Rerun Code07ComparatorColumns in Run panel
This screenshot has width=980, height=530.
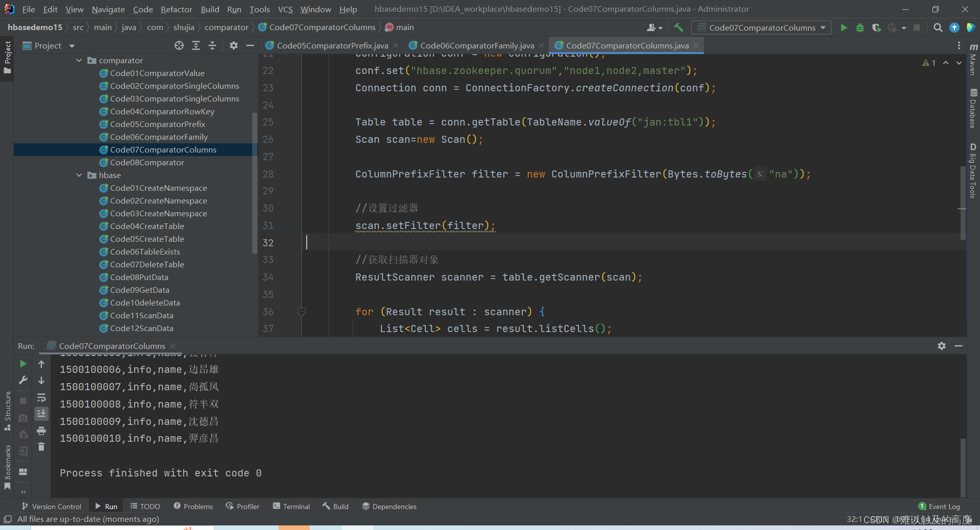pos(23,364)
